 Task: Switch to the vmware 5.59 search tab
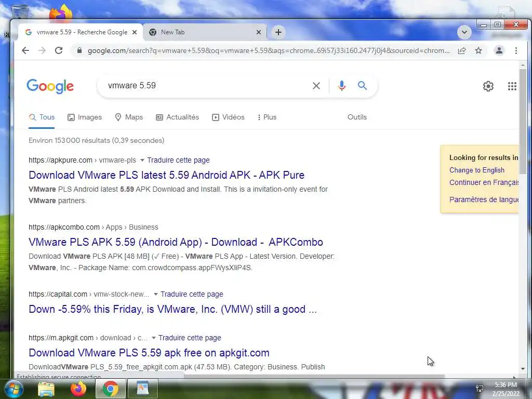tap(81, 32)
